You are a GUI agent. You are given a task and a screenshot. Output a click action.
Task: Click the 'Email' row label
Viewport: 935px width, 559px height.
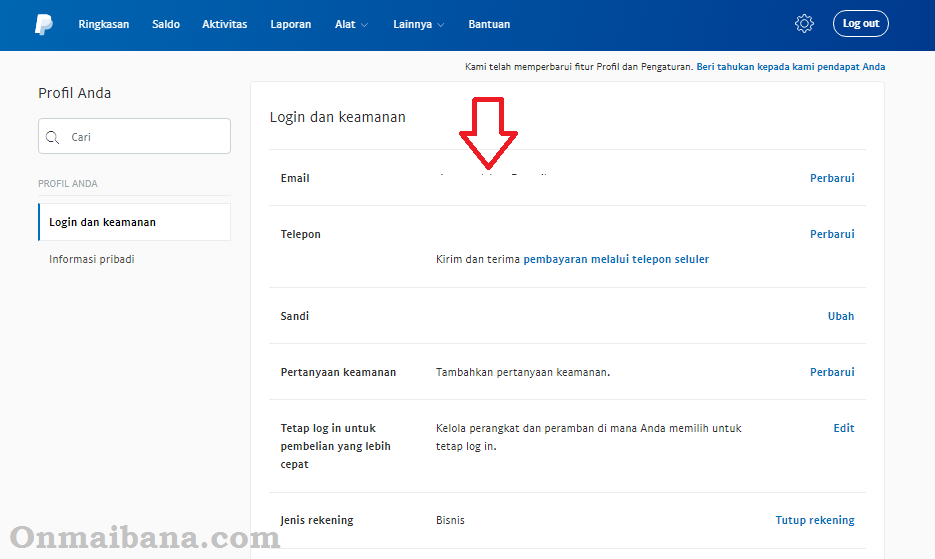295,178
